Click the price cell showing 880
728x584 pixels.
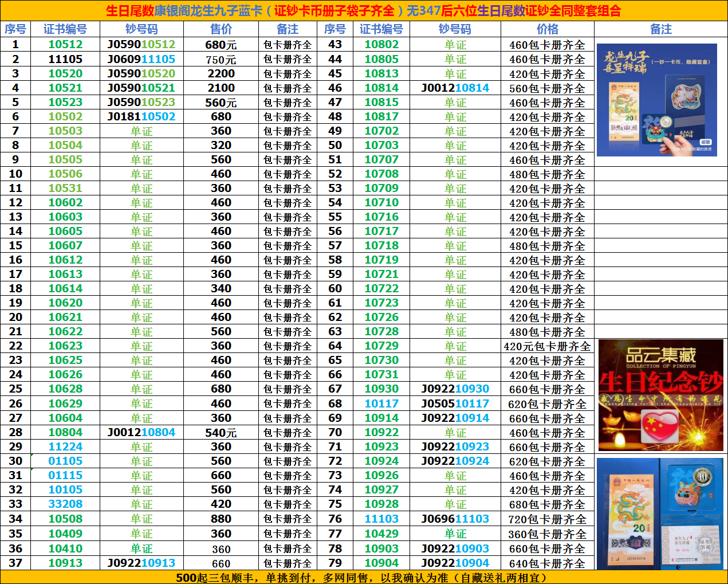(221, 519)
